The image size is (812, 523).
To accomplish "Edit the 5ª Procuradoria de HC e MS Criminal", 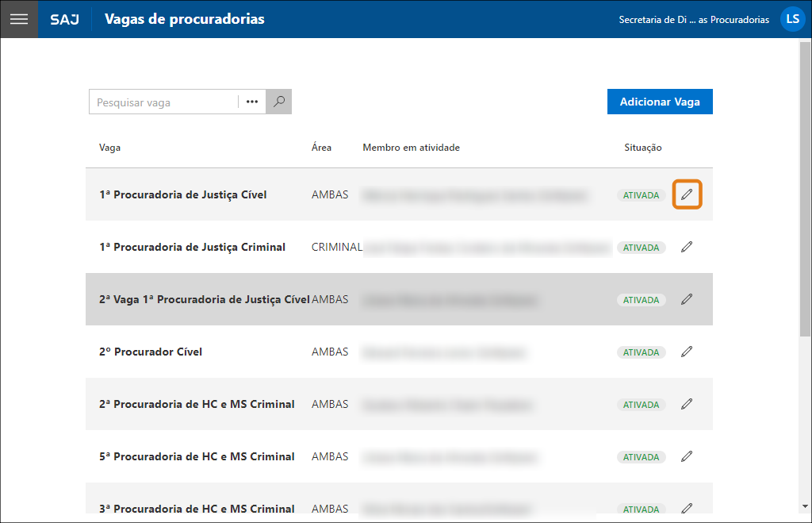I will click(687, 456).
